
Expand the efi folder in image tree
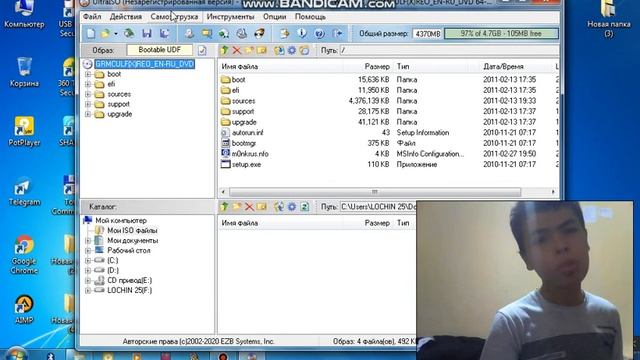[88, 84]
